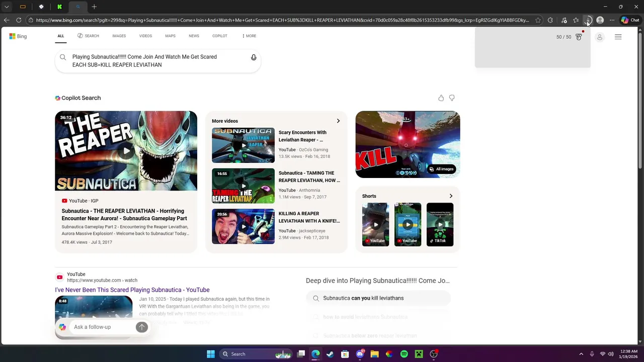Image resolution: width=644 pixels, height=362 pixels.
Task: Open Subnautica - TAMING THE REAPER LEVIATHAN title
Action: click(309, 177)
